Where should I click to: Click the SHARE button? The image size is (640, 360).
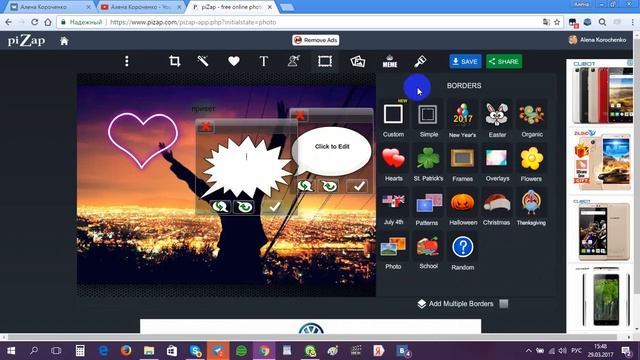(x=504, y=62)
